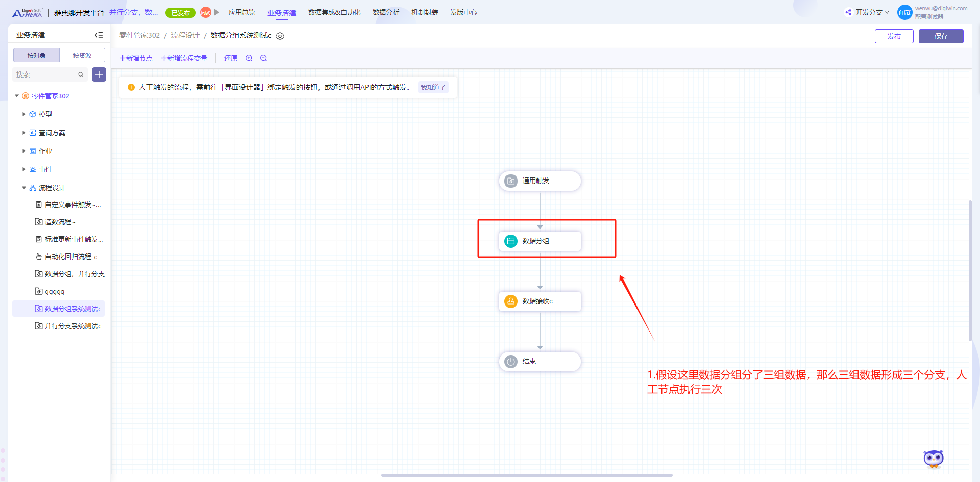Click the purple plus add button
Image resolution: width=980 pixels, height=482 pixels.
(99, 74)
